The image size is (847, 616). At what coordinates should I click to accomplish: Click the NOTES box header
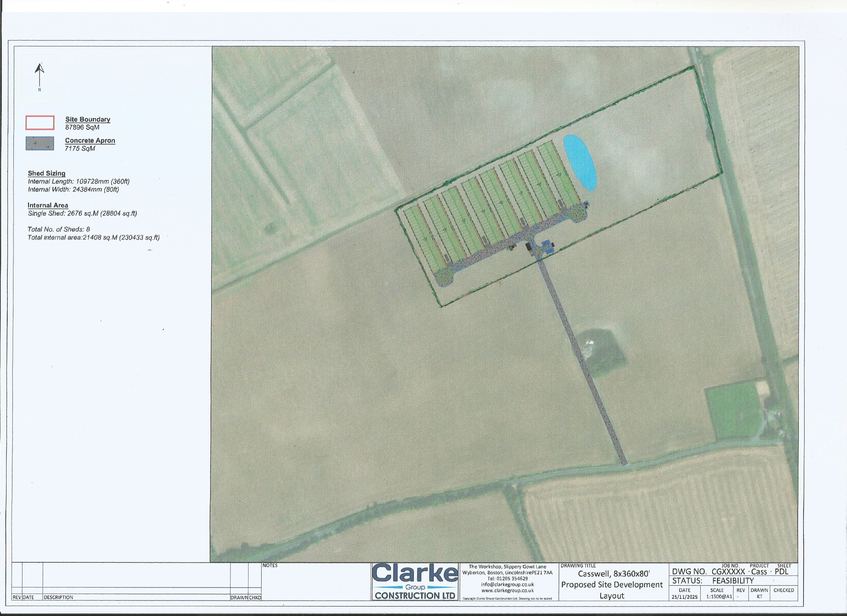point(270,566)
